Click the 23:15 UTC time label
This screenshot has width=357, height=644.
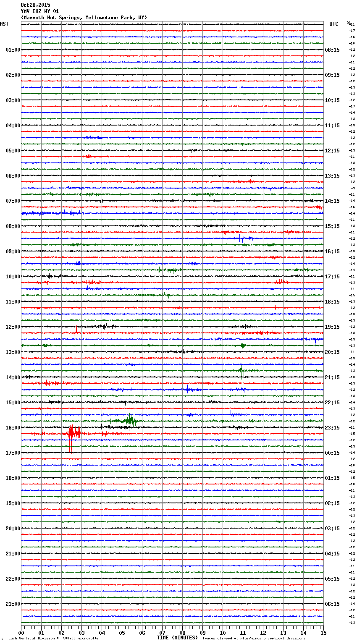[x=332, y=428]
